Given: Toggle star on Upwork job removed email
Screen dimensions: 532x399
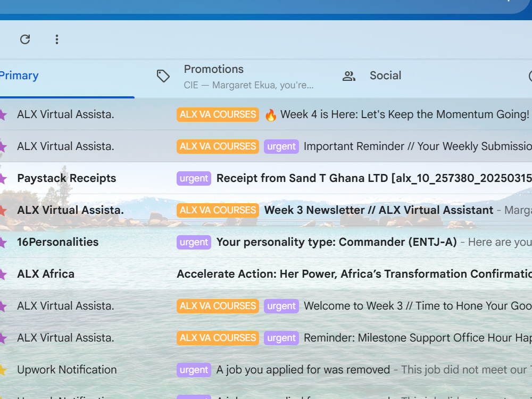Looking at the screenshot, I should (3, 370).
